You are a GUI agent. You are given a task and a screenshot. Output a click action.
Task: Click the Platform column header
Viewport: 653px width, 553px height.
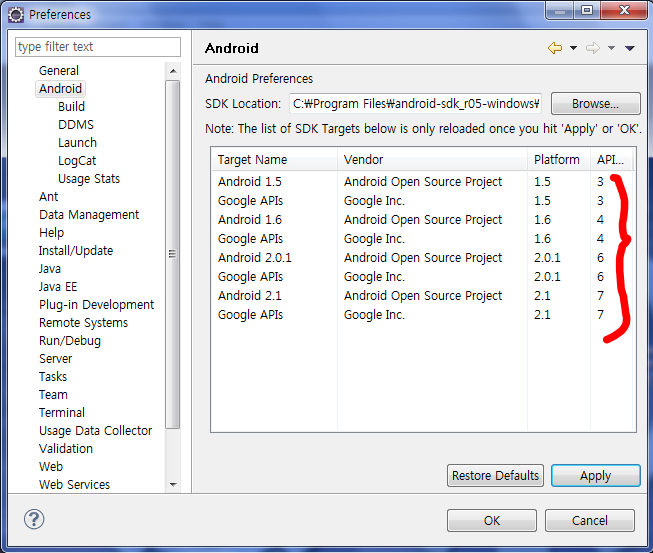pyautogui.click(x=558, y=159)
